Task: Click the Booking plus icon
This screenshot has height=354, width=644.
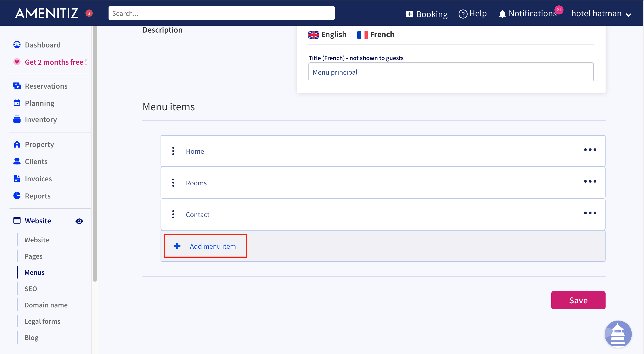Action: click(x=410, y=14)
